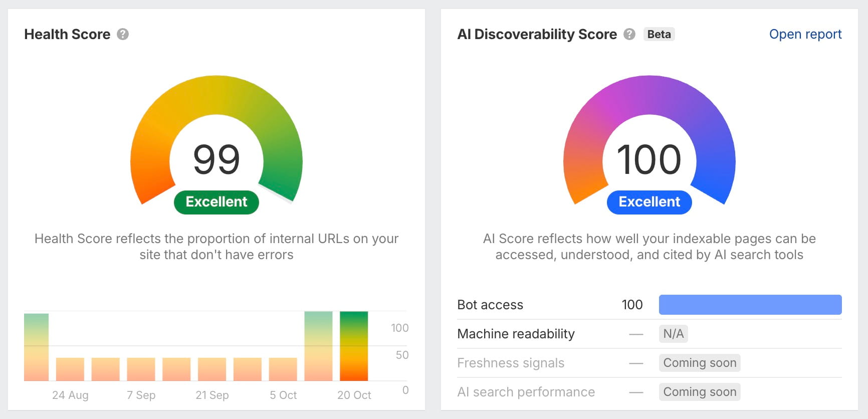
Task: Click the 21 Sep chart bar
Action: click(x=212, y=369)
